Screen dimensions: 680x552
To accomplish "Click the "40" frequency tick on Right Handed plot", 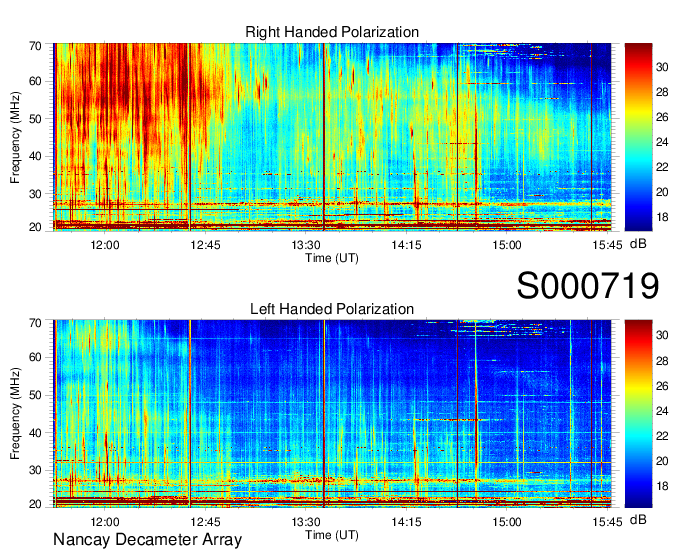I will tap(35, 156).
